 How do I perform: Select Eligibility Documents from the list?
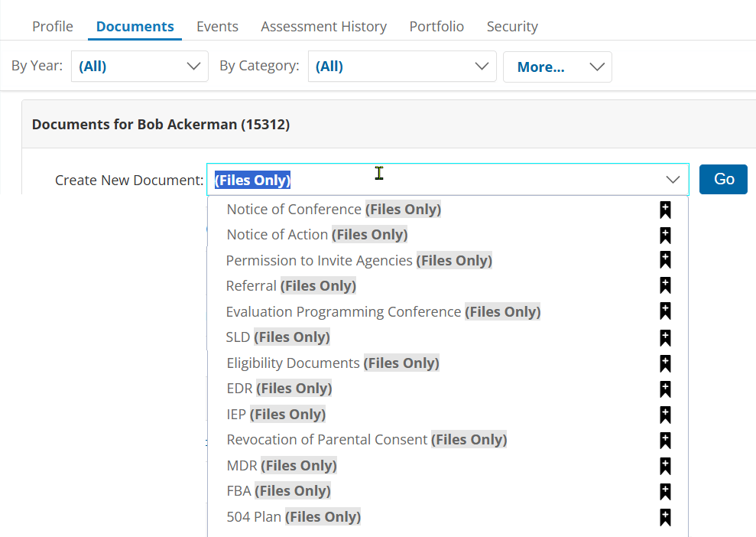coord(333,363)
